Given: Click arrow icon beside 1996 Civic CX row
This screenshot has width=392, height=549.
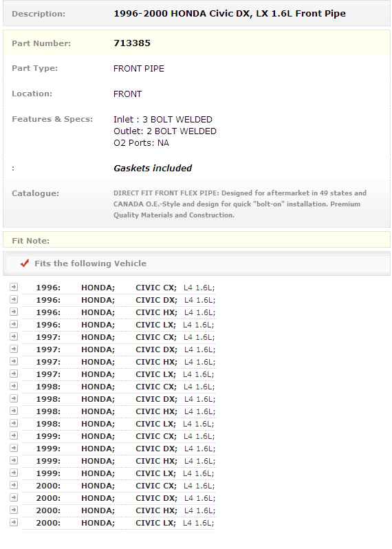Looking at the screenshot, I should coord(14,287).
